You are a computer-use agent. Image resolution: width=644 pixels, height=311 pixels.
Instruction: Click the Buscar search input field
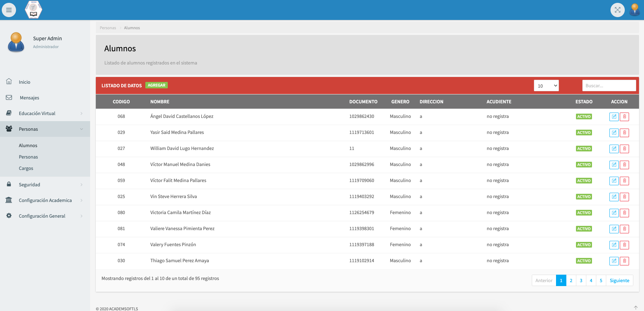609,86
